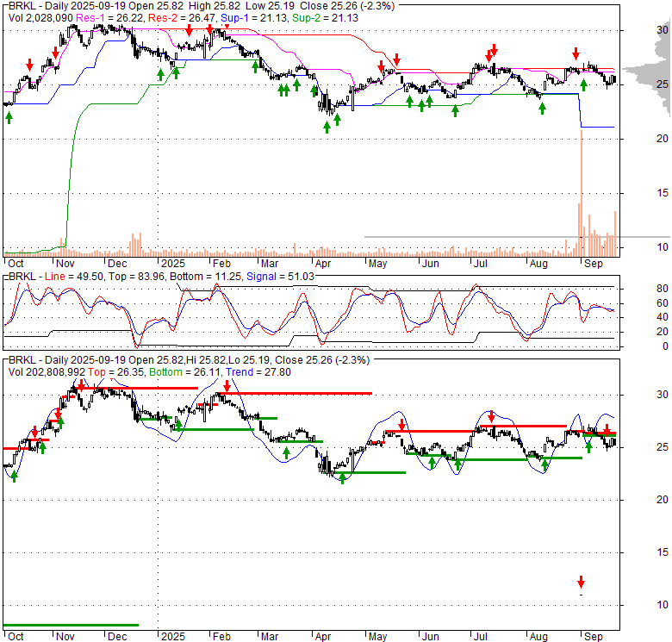
Task: Click the Aug label on top chart axis
Action: pyautogui.click(x=538, y=264)
